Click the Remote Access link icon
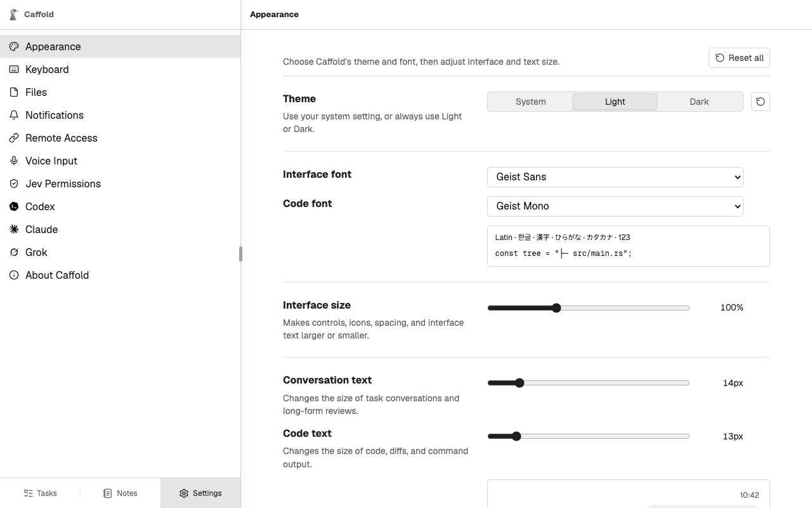The image size is (812, 508). pos(14,138)
